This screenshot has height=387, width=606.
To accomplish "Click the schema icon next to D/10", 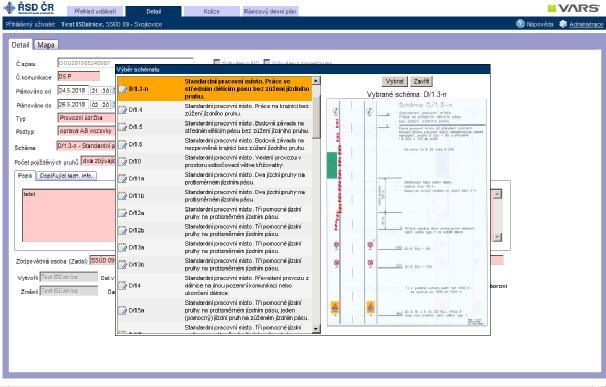I will pyautogui.click(x=123, y=162).
